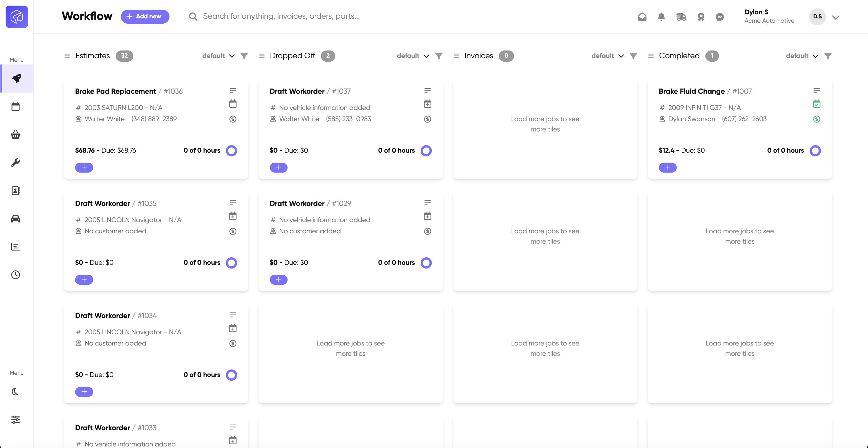Click hours progress ring on workorder #1037 card
The height and width of the screenshot is (448, 868).
[426, 150]
